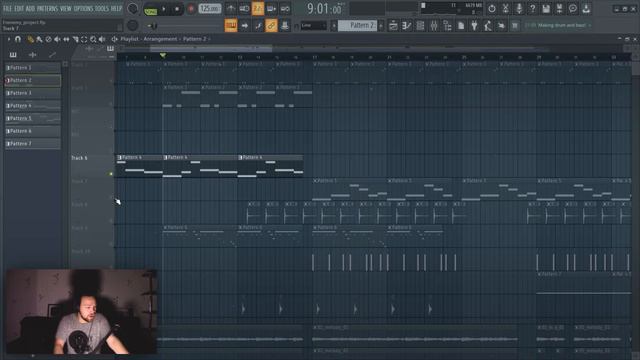Select the delete tool in playlist toolbar

48,39
